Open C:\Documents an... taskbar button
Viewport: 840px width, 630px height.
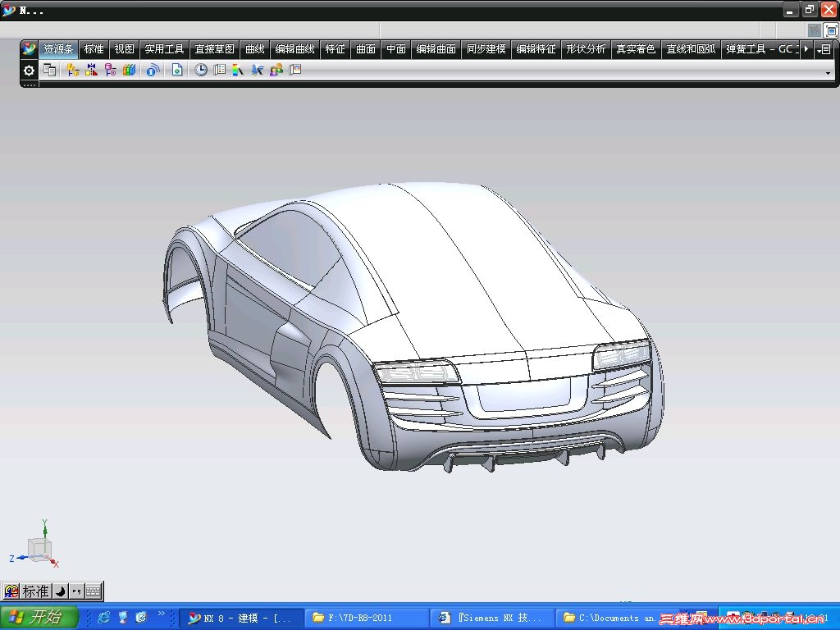click(x=614, y=619)
